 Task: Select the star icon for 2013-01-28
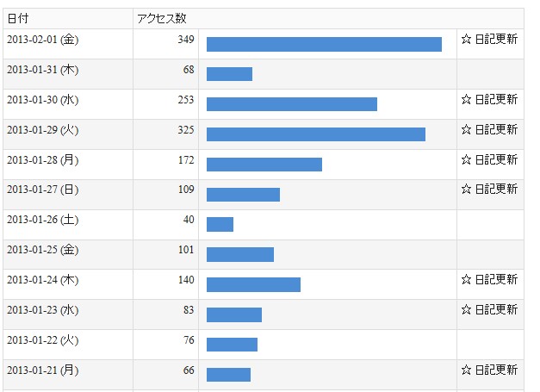pos(466,159)
